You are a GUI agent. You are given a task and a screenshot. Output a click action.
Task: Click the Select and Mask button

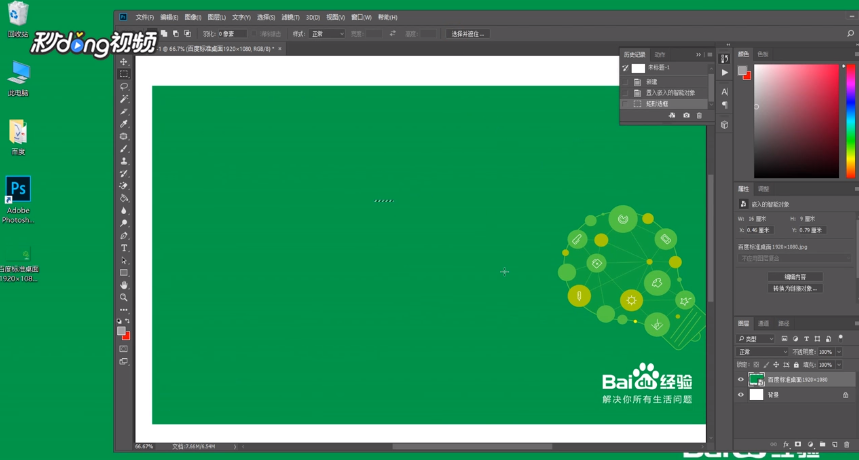468,34
